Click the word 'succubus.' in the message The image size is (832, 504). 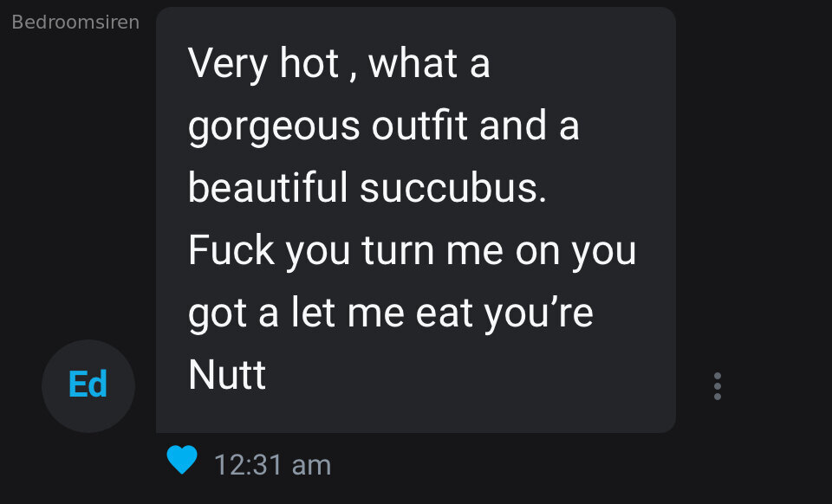click(x=453, y=188)
